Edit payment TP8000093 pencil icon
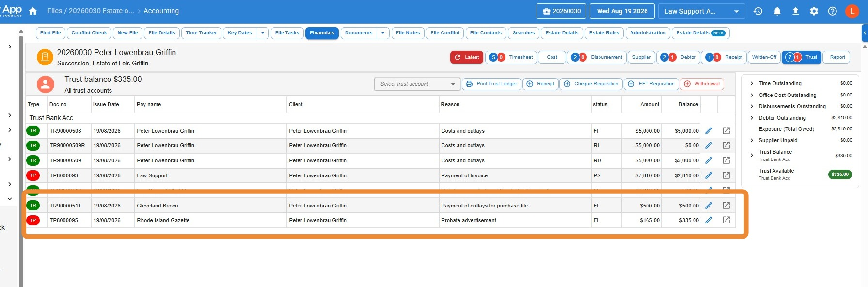The image size is (868, 287). click(x=709, y=175)
